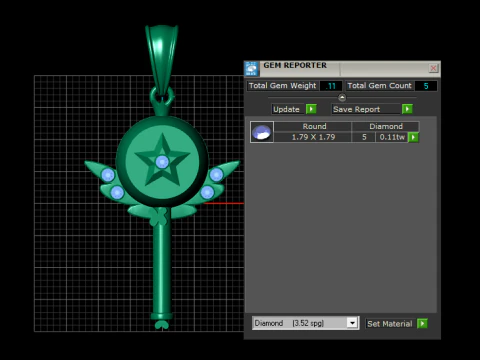Click the green arrow next to Set Material

[422, 323]
